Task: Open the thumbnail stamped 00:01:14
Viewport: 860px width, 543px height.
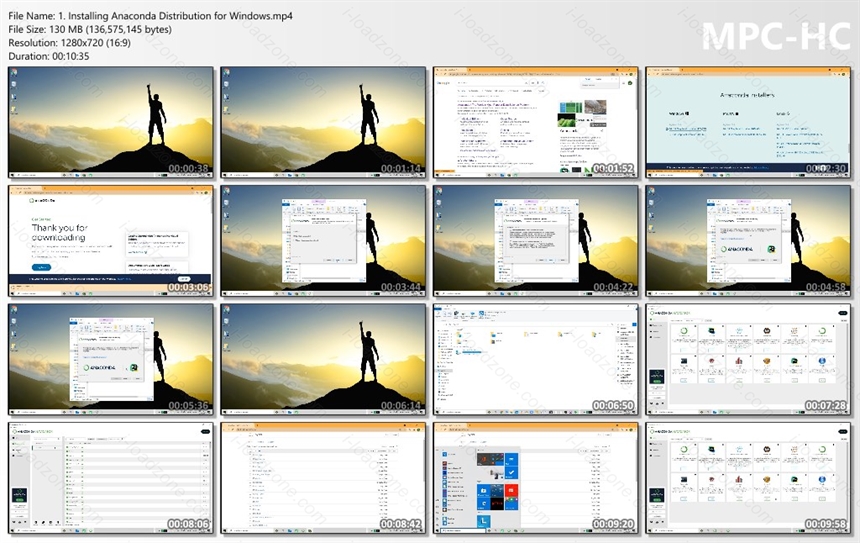Action: click(x=323, y=122)
